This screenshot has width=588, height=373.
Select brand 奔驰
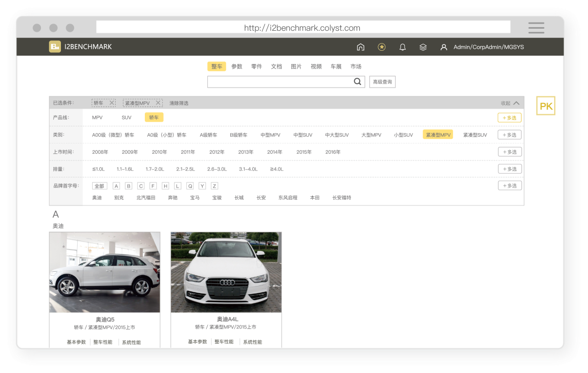[172, 198]
